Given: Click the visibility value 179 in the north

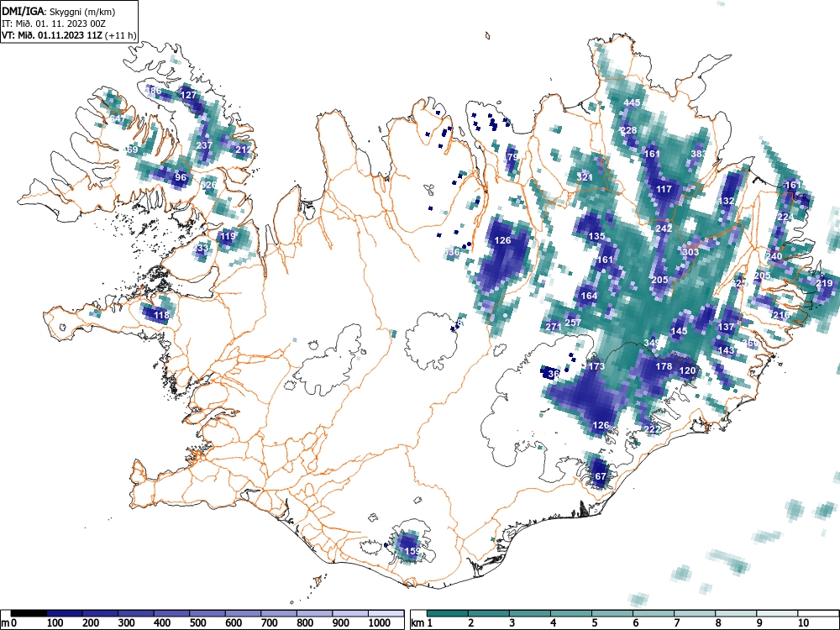Looking at the screenshot, I should click(511, 158).
